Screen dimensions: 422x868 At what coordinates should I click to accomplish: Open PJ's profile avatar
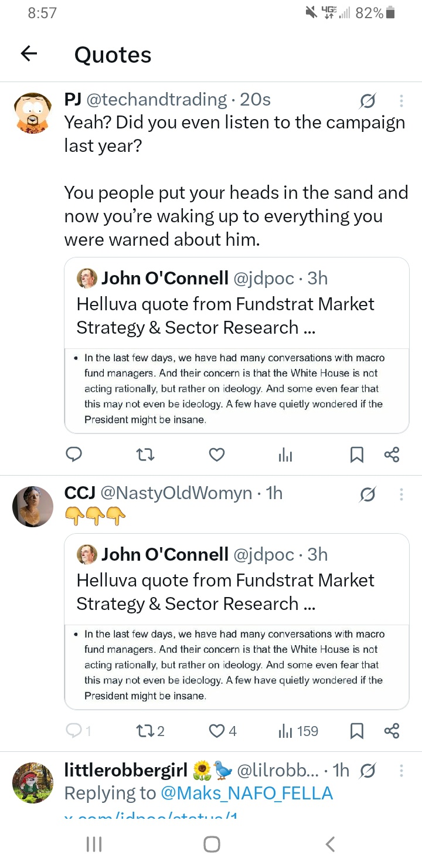coord(33,112)
